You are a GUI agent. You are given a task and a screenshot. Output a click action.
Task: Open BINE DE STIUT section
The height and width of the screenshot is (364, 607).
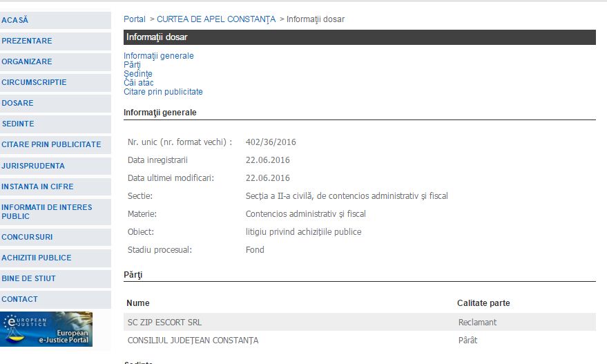click(28, 278)
